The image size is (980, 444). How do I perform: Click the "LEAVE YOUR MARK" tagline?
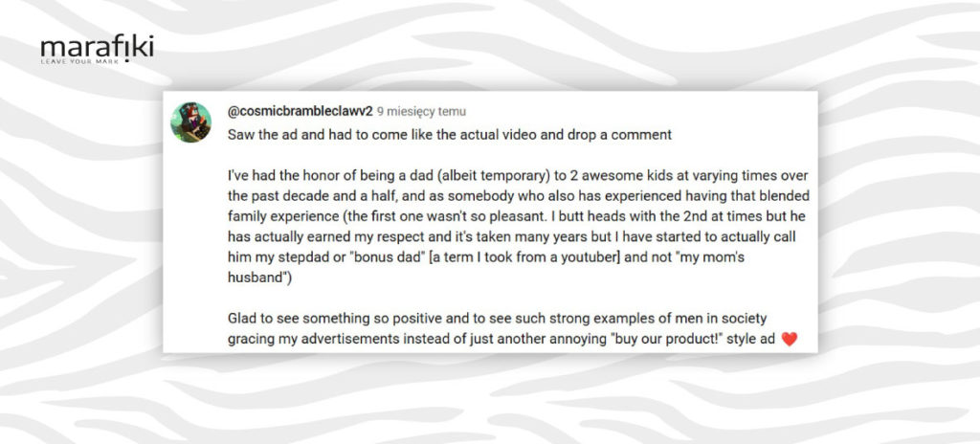78,62
